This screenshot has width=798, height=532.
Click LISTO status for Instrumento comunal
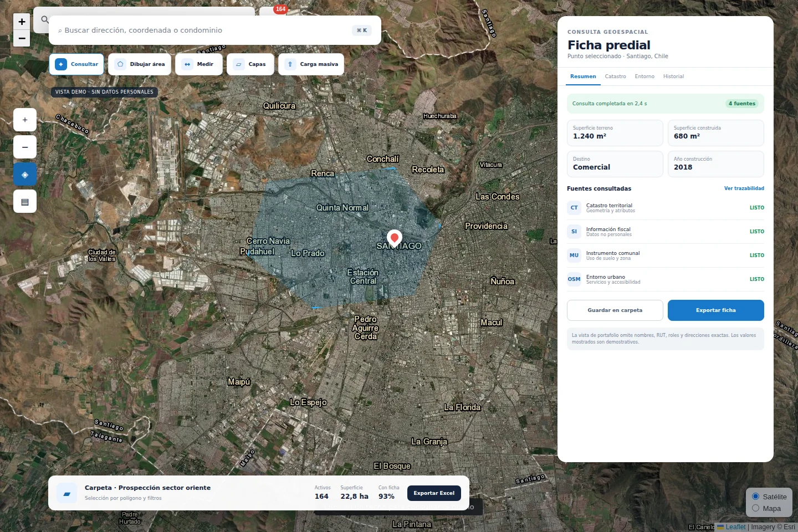click(757, 255)
